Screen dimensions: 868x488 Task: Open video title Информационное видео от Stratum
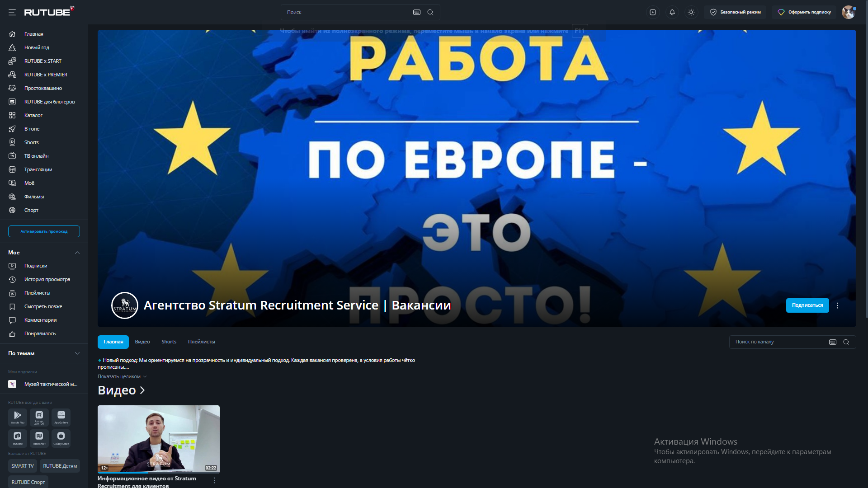(147, 482)
